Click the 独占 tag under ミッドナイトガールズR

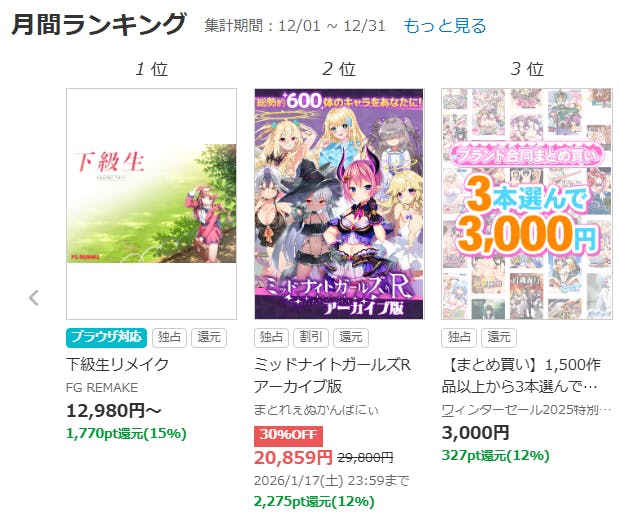(x=271, y=338)
